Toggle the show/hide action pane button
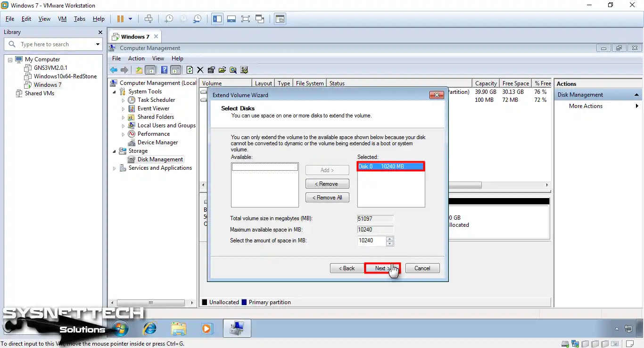 pyautogui.click(x=175, y=70)
